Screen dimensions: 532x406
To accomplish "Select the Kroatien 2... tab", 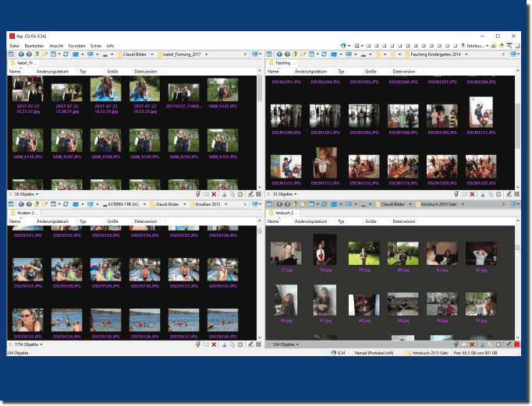I will click(x=24, y=213).
